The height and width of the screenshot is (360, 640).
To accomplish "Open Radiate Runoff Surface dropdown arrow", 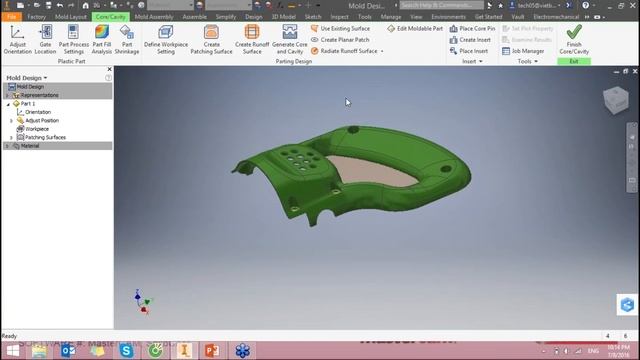I will point(382,51).
